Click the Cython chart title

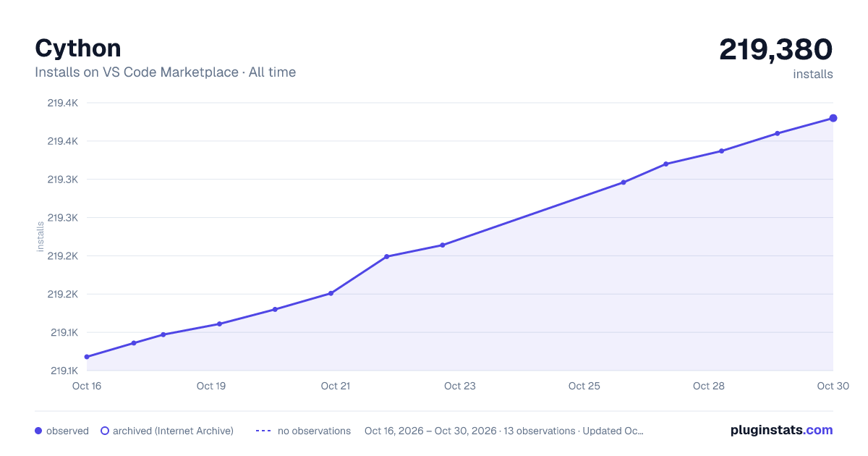pos(78,48)
